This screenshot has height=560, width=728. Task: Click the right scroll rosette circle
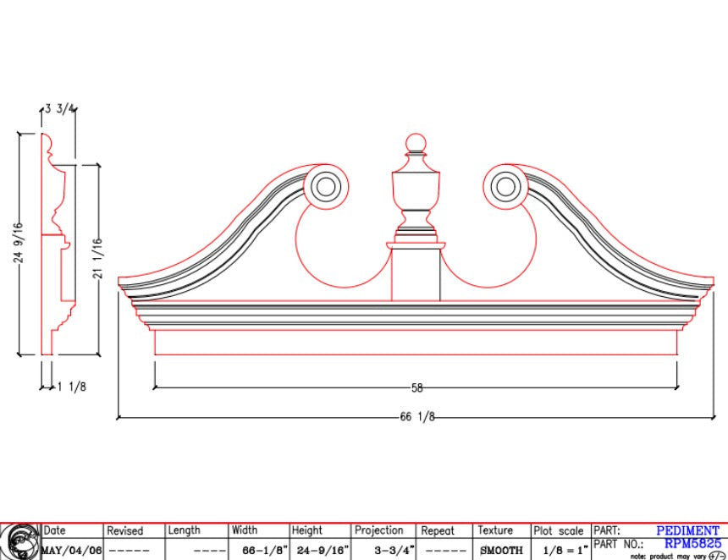(x=505, y=188)
